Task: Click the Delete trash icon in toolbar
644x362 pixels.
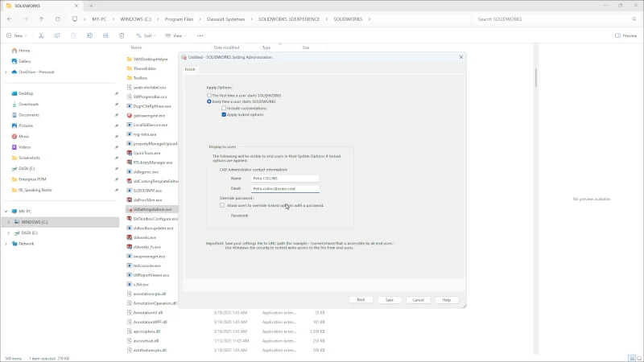Action: (121, 35)
